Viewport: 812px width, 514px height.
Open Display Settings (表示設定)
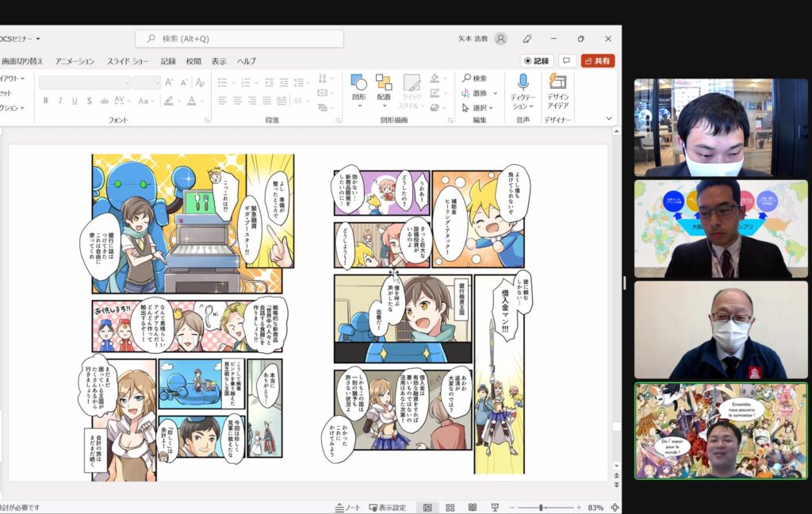point(387,508)
